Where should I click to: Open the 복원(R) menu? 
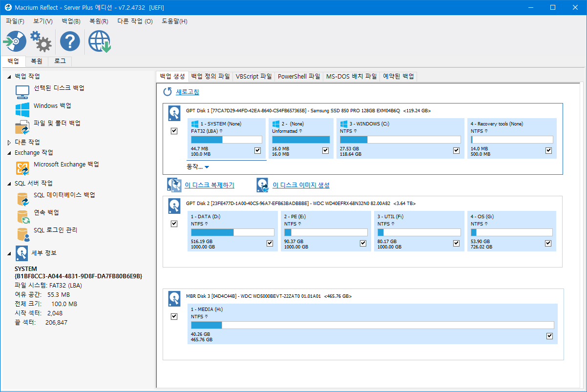99,21
